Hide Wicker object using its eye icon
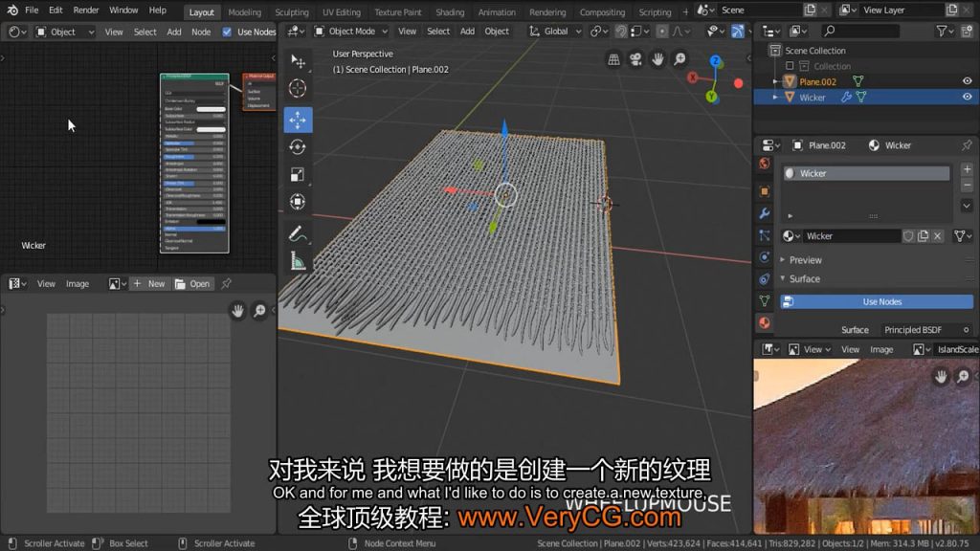The height and width of the screenshot is (551, 980). (967, 97)
